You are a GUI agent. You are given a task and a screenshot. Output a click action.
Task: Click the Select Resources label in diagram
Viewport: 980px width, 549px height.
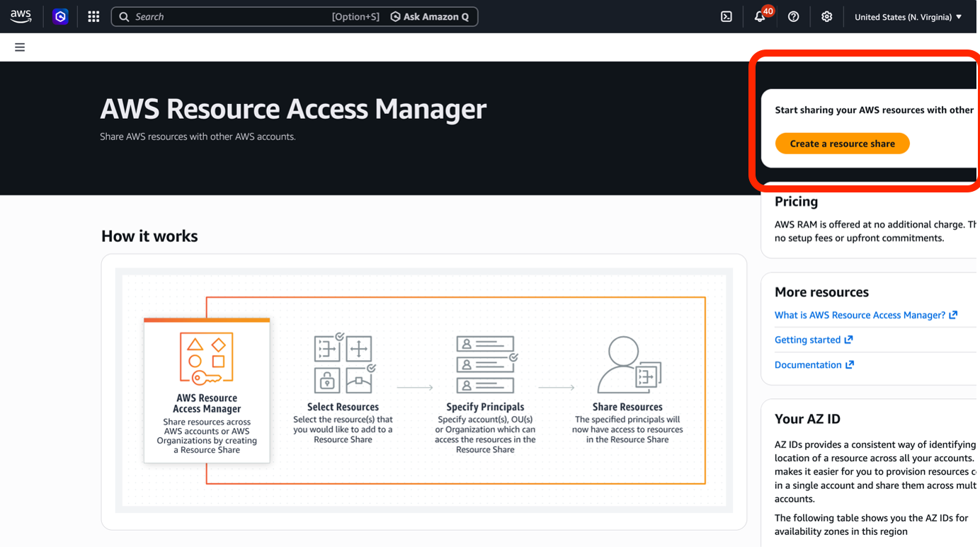pos(343,407)
